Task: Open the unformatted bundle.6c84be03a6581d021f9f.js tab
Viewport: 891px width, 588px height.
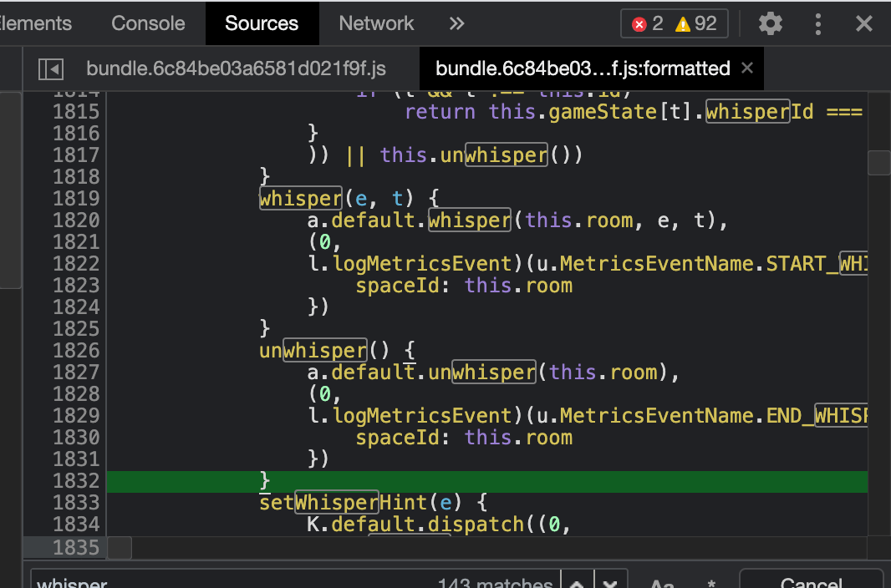Action: click(x=236, y=68)
